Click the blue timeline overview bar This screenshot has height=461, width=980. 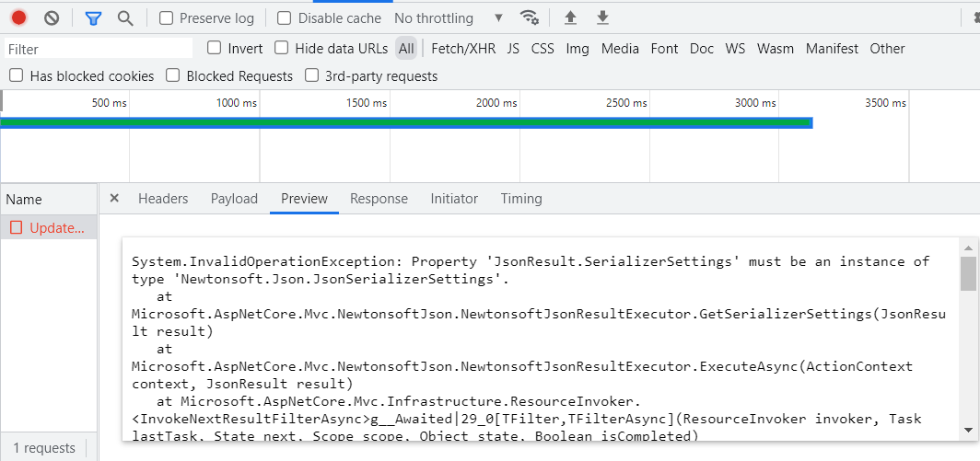point(405,122)
